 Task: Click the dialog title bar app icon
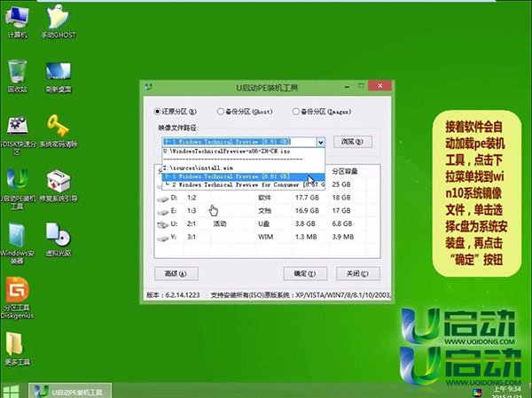pos(149,88)
